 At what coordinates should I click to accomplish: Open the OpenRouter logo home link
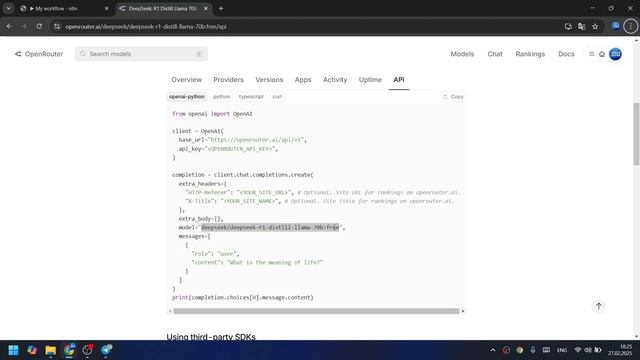pyautogui.click(x=39, y=54)
